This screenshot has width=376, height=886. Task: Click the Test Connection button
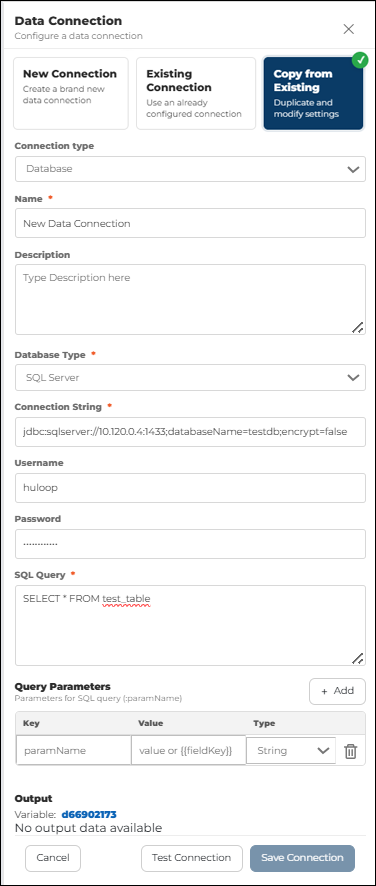point(192,858)
